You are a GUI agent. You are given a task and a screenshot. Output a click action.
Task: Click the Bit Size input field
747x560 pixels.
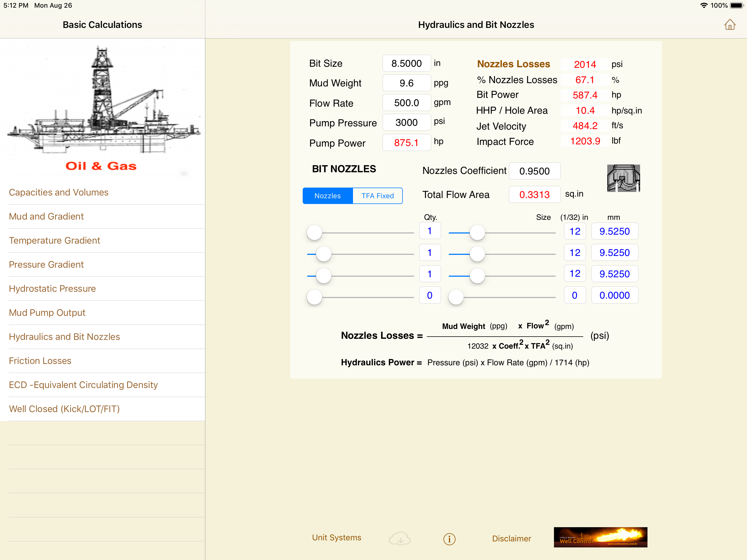pyautogui.click(x=406, y=63)
